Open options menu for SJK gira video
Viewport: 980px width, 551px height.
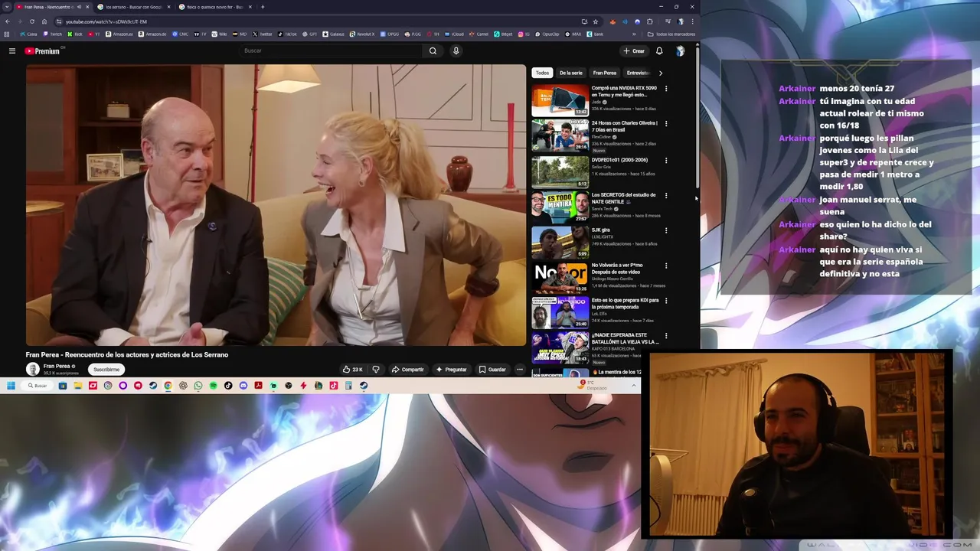click(x=666, y=230)
